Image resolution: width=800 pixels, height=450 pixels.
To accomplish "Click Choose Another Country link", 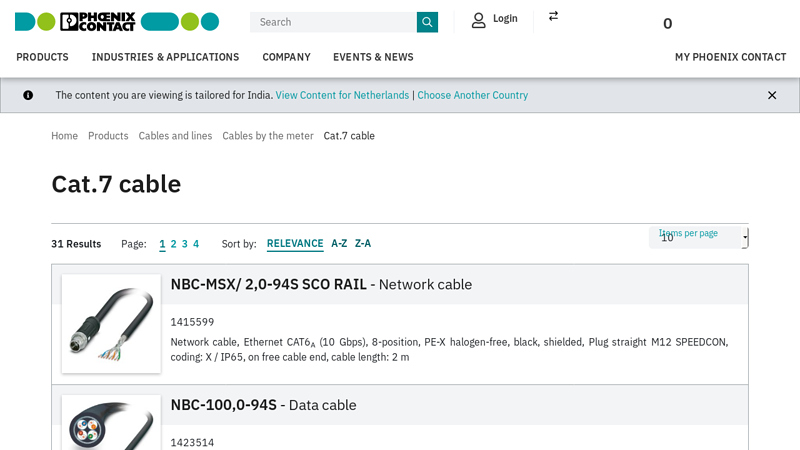I will (472, 95).
